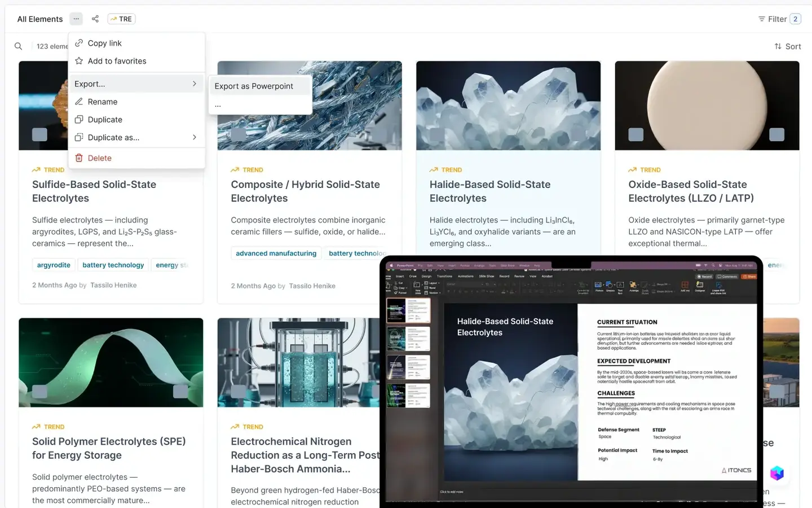812x508 pixels.
Task: Click the white disc image on the Oxide-Based card
Action: [707, 106]
